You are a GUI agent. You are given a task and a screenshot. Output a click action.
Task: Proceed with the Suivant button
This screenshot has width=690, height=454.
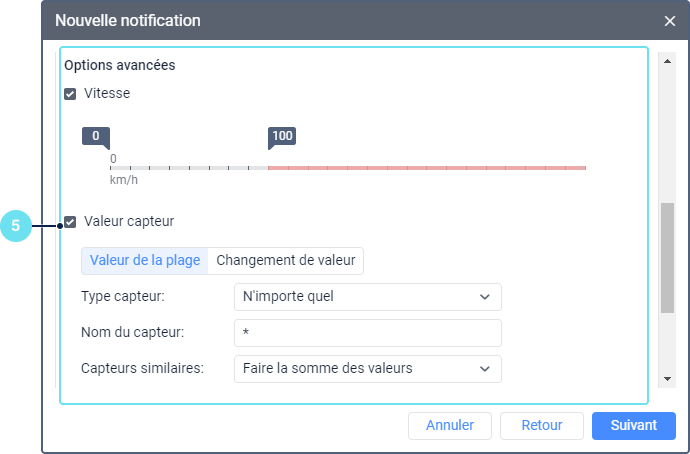[x=634, y=425]
